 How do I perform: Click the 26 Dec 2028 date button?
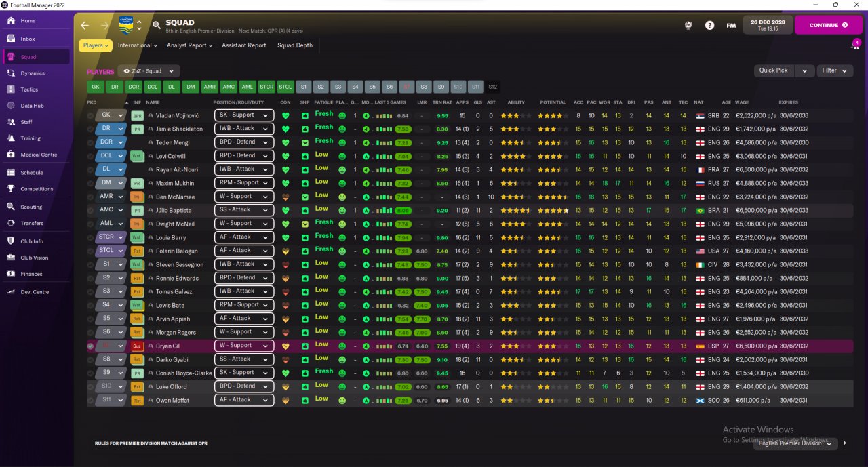[768, 25]
